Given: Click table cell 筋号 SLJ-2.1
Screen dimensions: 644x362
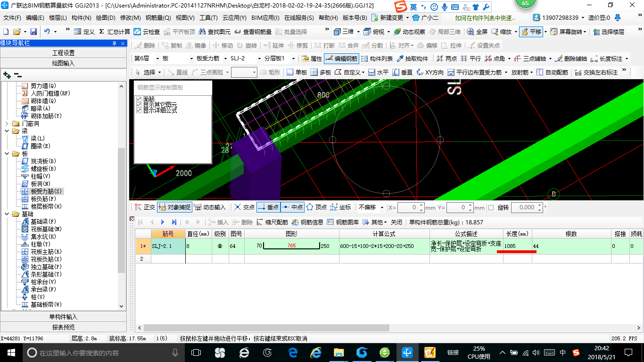Looking at the screenshot, I should pyautogui.click(x=168, y=246).
